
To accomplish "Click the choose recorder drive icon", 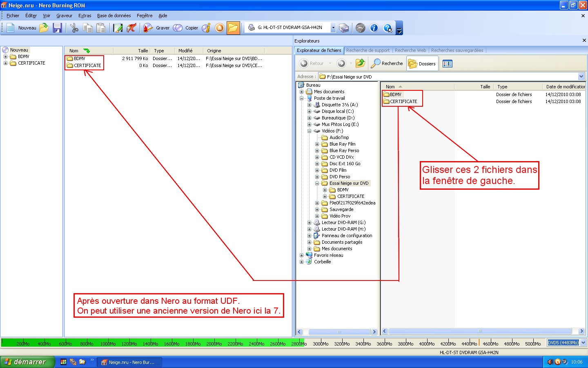I will click(x=344, y=28).
